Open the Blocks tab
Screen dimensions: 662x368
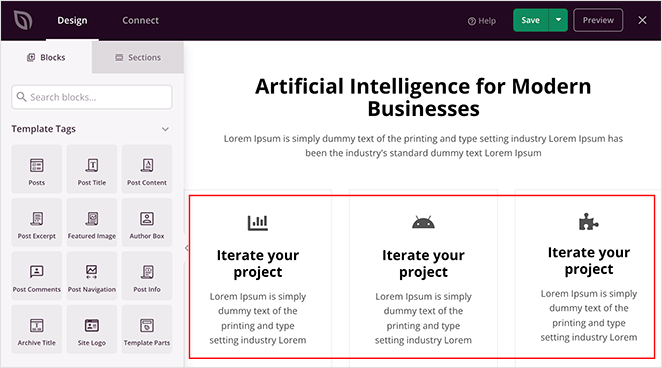(x=46, y=57)
